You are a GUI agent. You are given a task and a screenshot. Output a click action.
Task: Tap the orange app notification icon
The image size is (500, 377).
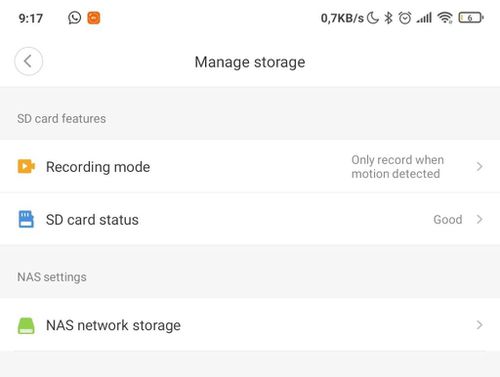(94, 18)
